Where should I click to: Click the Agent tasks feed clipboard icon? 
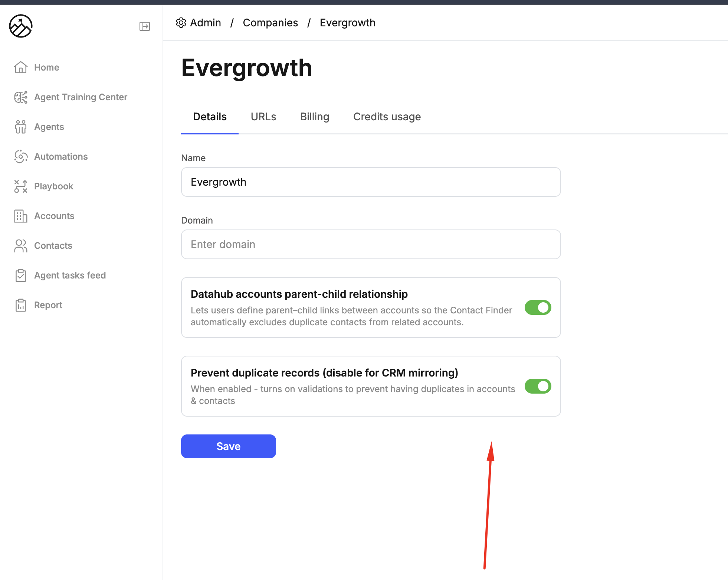pyautogui.click(x=21, y=275)
